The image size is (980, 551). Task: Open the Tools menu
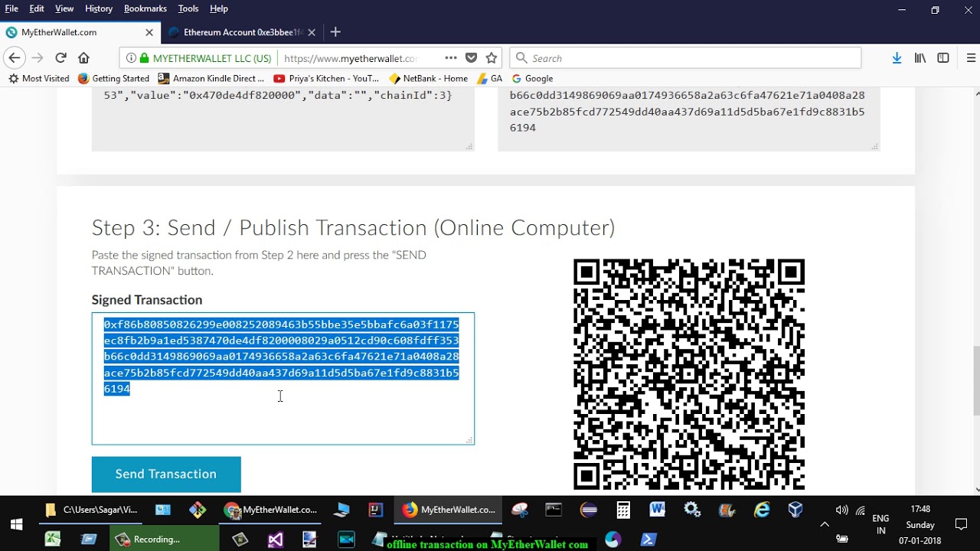tap(188, 8)
